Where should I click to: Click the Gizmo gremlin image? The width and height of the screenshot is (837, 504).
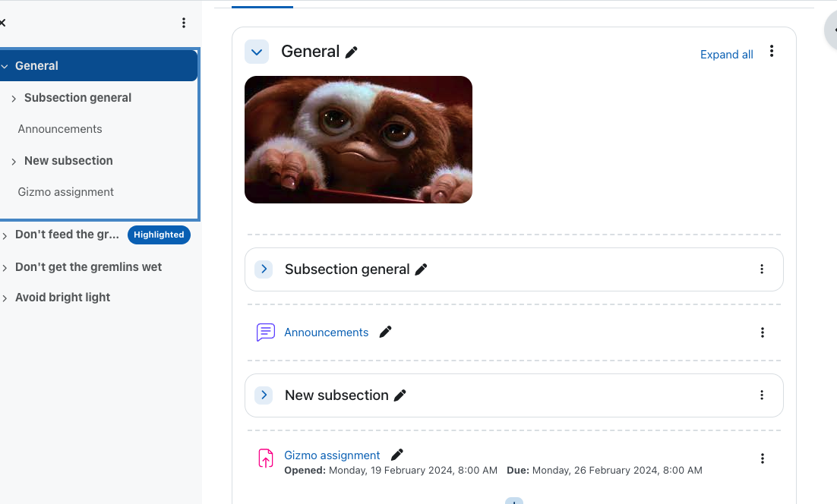coord(358,140)
